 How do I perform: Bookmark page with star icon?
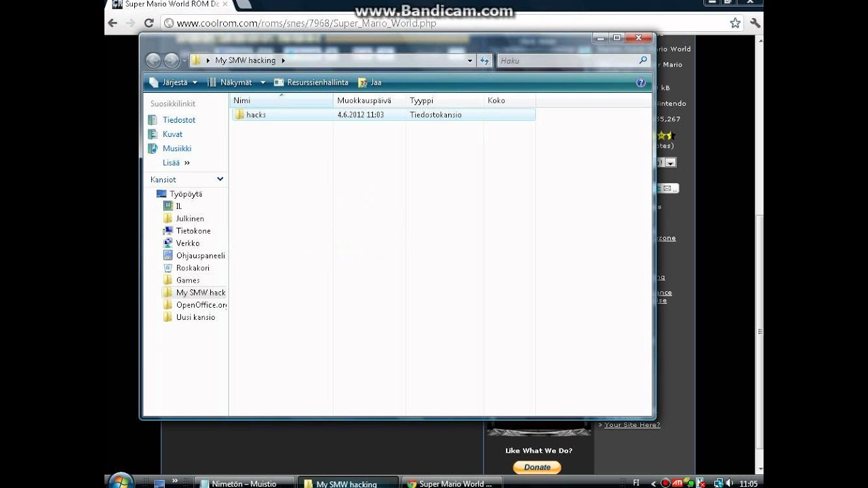pyautogui.click(x=735, y=23)
